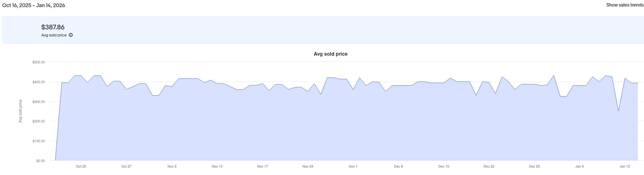Viewport: 644px width, 175px height.
Task: Select the Dec 1 x-axis date label
Action: 353,166
